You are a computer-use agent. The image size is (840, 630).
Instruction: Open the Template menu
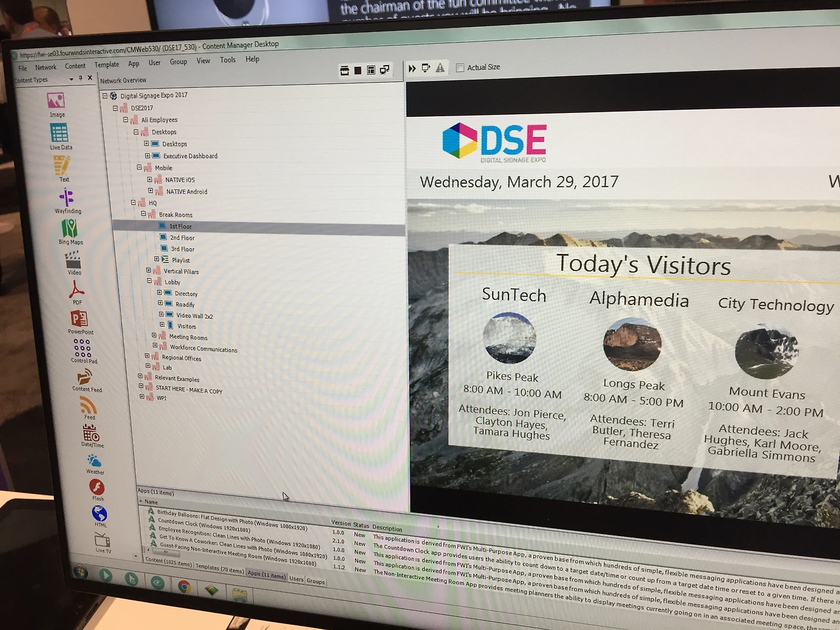pos(106,64)
